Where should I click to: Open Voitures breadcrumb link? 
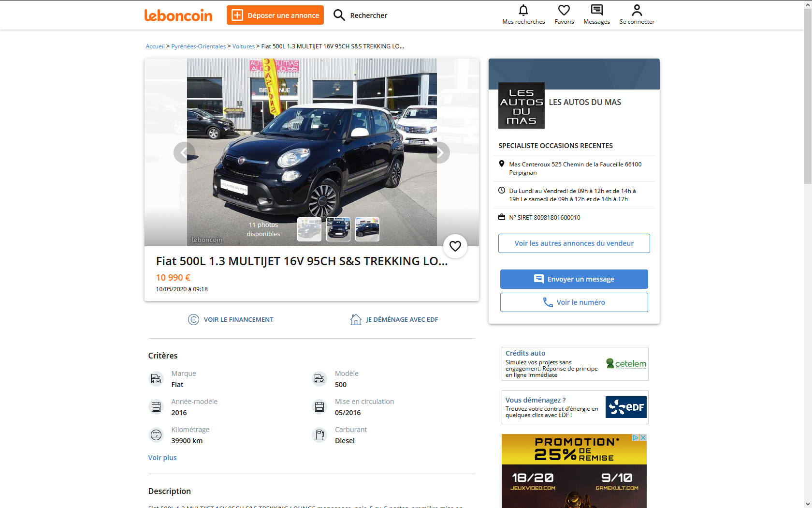(x=244, y=46)
